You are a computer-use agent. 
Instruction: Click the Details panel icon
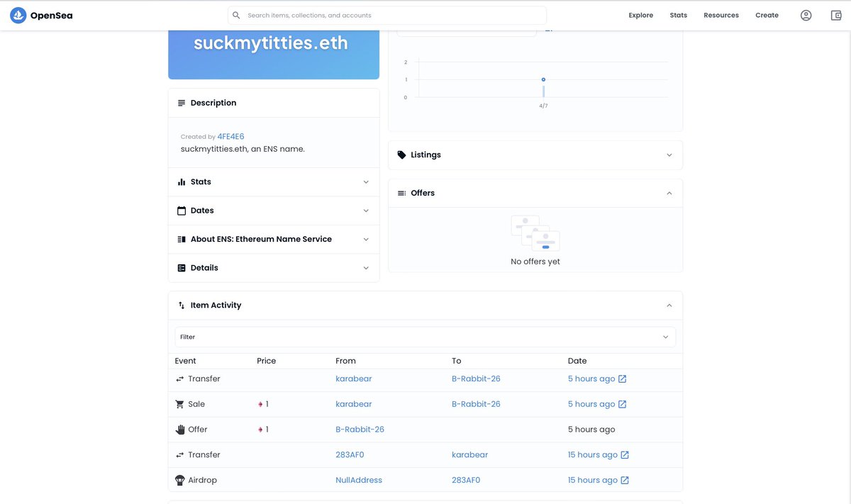tap(182, 268)
